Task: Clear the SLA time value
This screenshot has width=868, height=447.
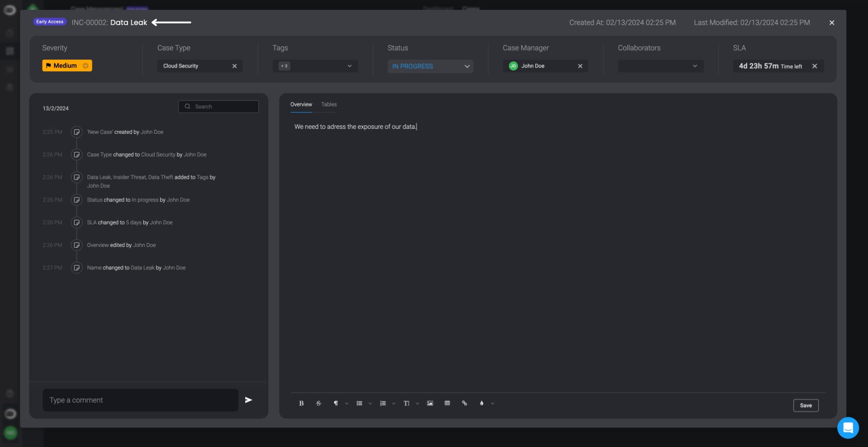Action: [815, 66]
